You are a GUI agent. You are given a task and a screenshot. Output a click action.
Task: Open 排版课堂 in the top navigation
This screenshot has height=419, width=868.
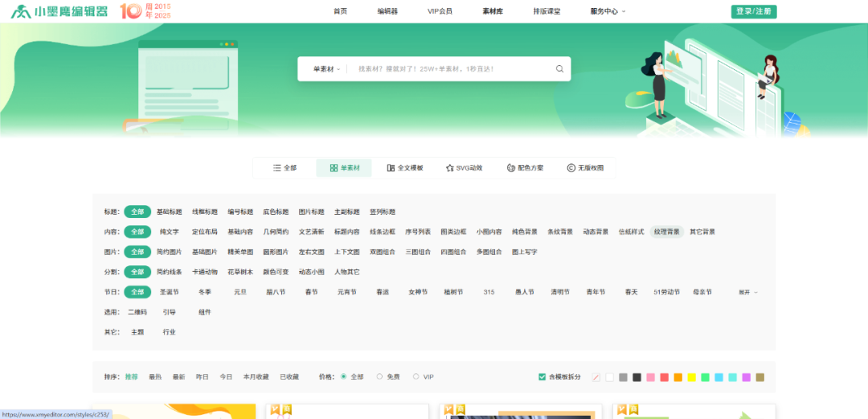click(x=547, y=11)
